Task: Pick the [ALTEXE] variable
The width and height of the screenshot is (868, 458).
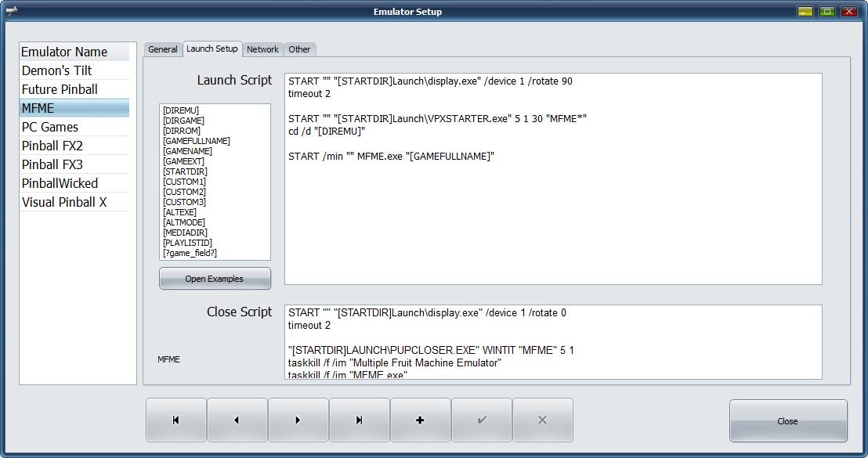Action: [179, 212]
